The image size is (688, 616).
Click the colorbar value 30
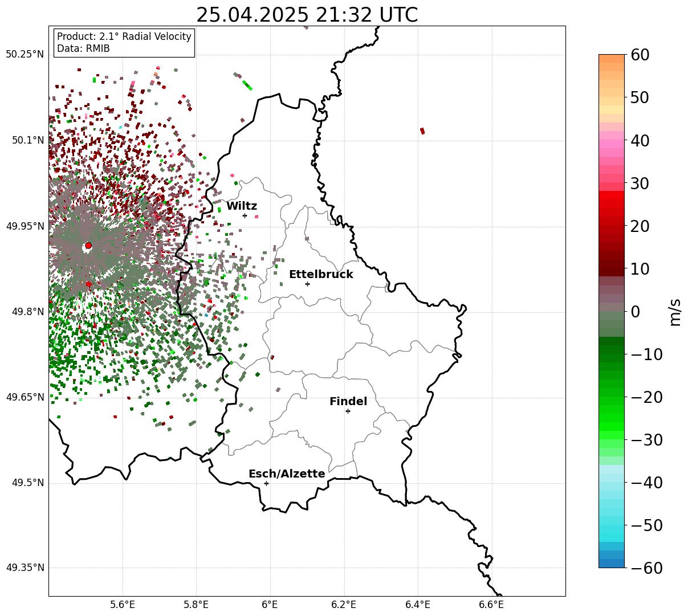pyautogui.click(x=640, y=183)
